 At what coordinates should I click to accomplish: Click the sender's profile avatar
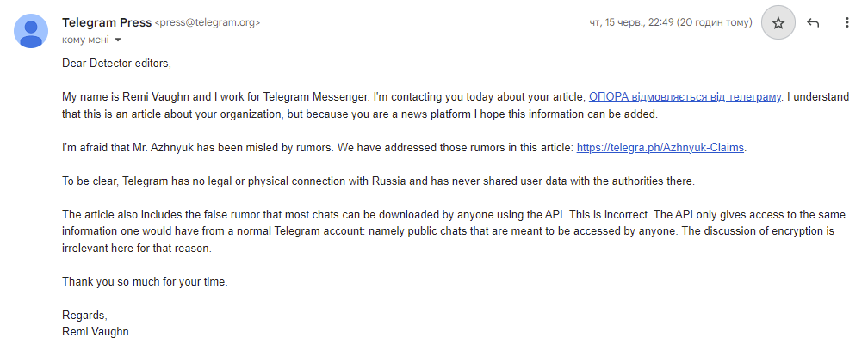pos(31,31)
